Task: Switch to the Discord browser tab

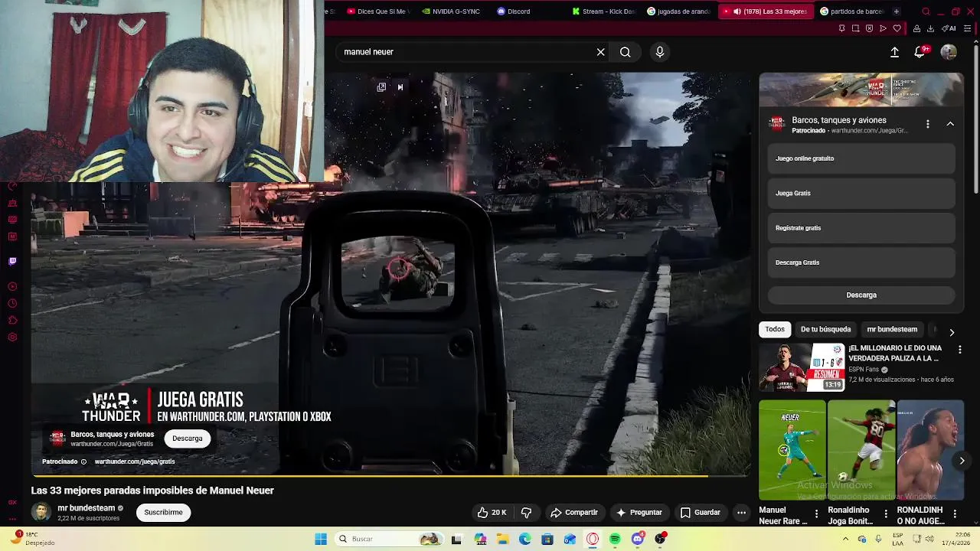Action: [x=514, y=11]
